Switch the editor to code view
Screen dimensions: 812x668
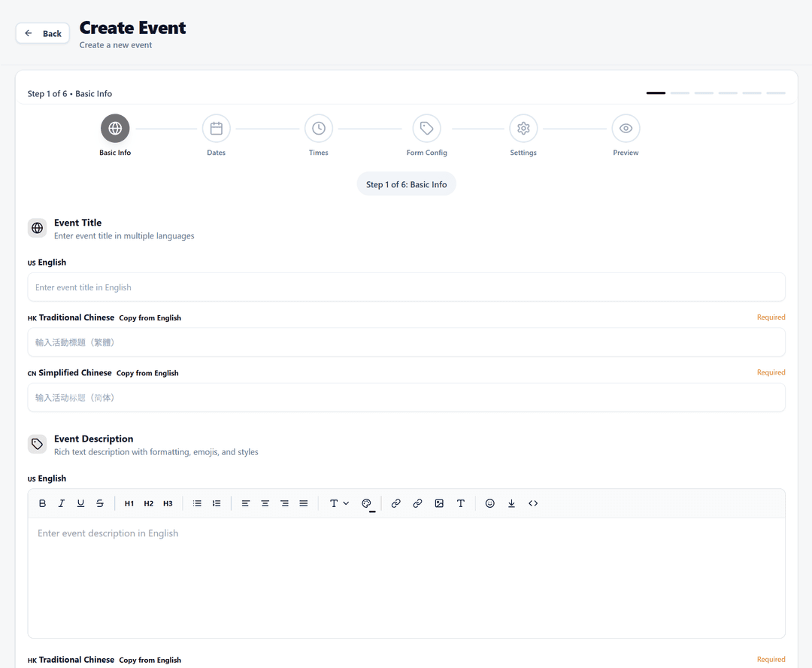point(533,503)
